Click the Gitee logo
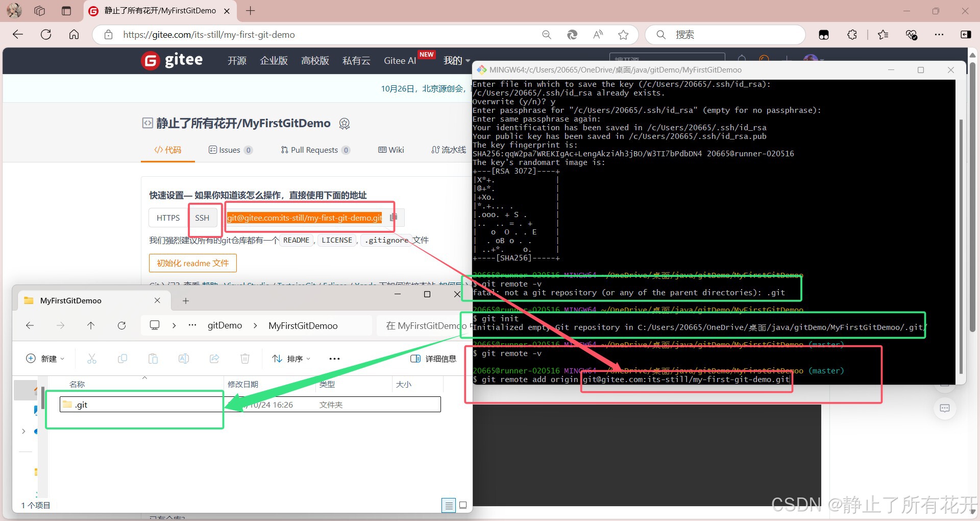 click(x=172, y=60)
